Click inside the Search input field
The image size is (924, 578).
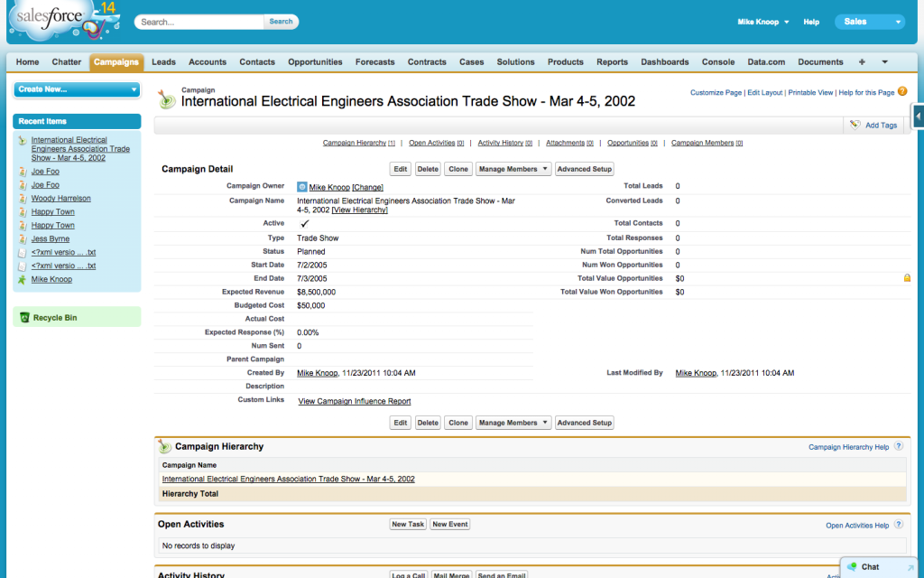(199, 21)
